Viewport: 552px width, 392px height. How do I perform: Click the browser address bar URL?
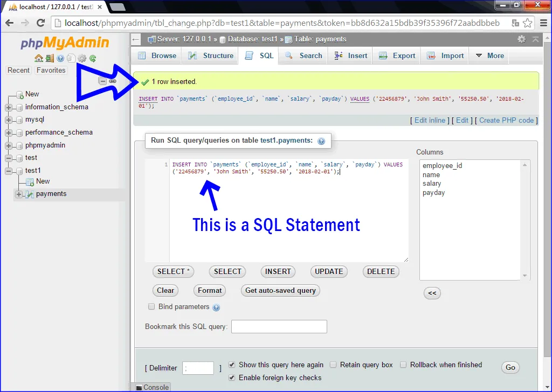point(281,23)
